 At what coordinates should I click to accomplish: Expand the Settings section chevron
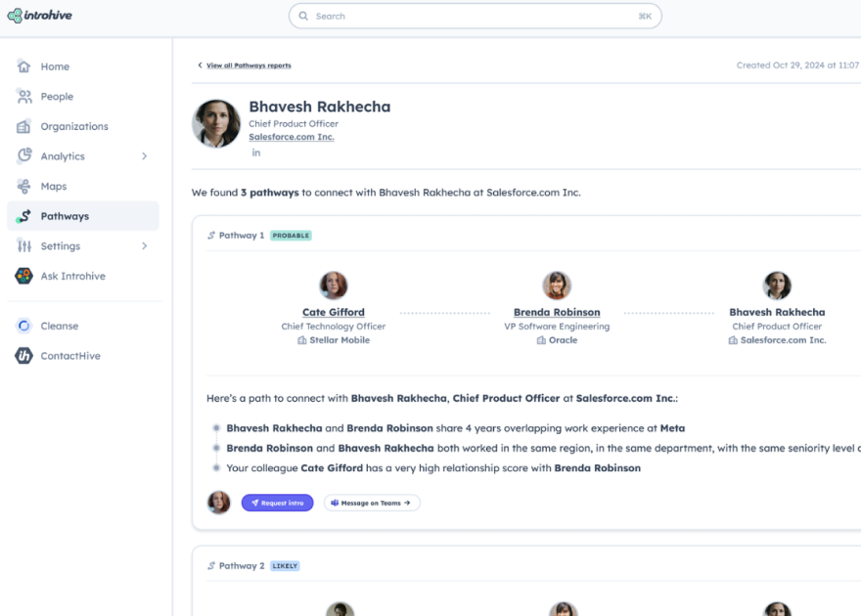(x=145, y=245)
